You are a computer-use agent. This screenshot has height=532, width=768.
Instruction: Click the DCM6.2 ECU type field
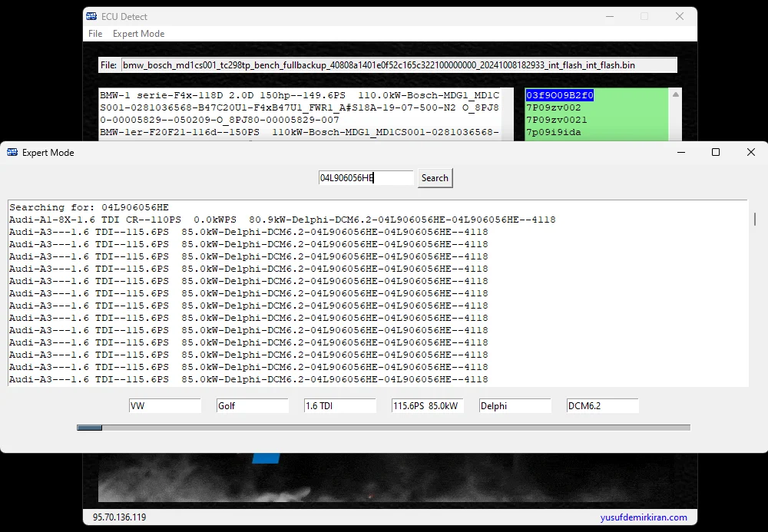point(602,406)
